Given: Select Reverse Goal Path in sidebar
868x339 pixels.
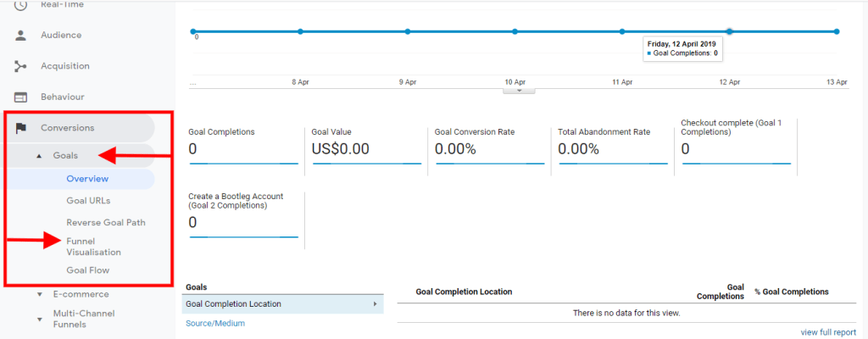Looking at the screenshot, I should (105, 223).
